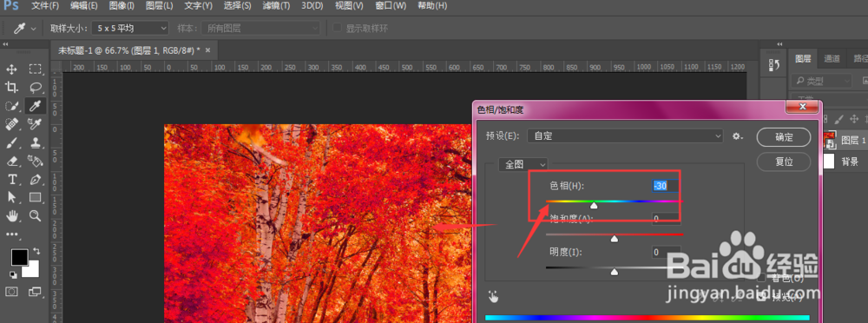This screenshot has height=323, width=868.
Task: Select the Color Replacement brush tool
Action: 36,123
